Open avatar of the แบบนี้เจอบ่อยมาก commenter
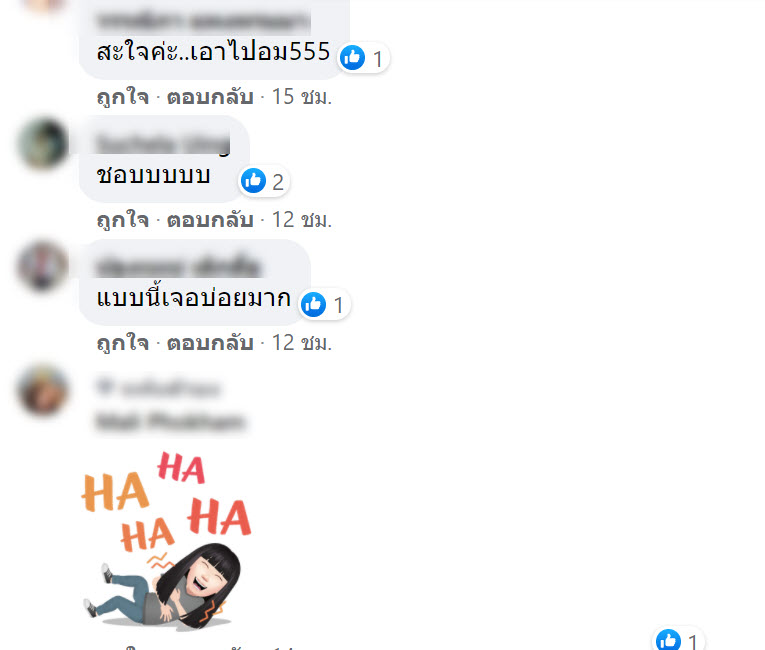The height and width of the screenshot is (650, 765). [x=42, y=267]
